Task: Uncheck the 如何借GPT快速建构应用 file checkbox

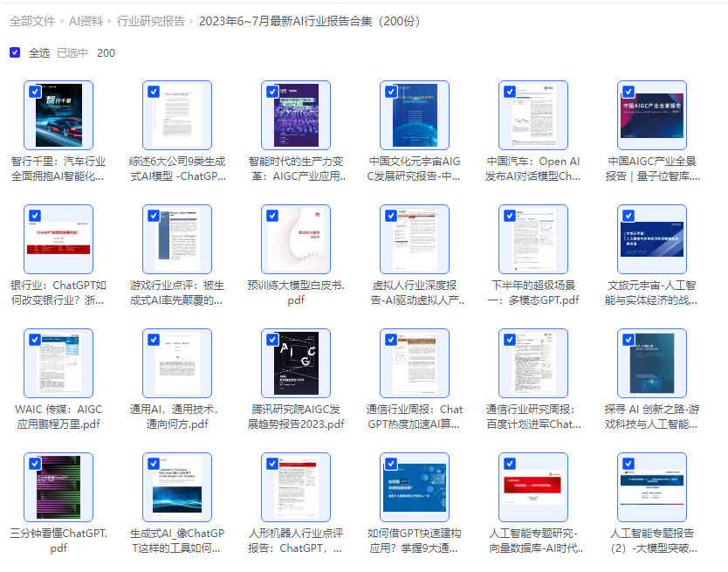Action: [x=391, y=464]
